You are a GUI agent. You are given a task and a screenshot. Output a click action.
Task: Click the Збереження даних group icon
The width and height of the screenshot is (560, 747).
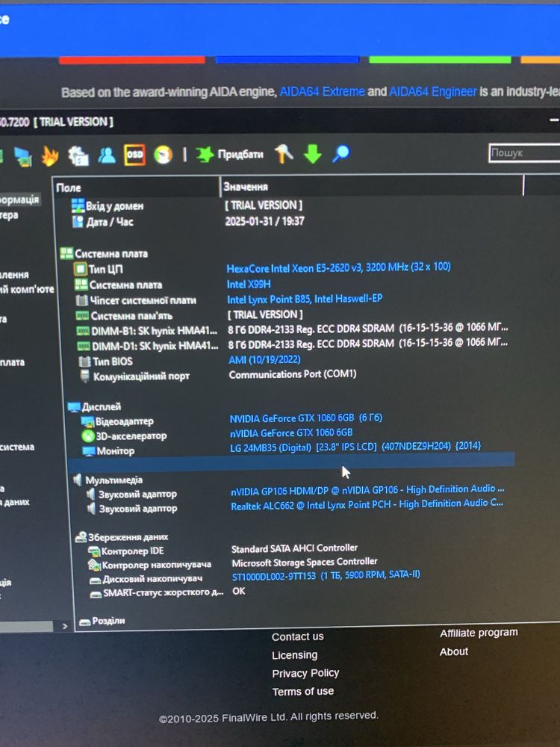coord(81,537)
